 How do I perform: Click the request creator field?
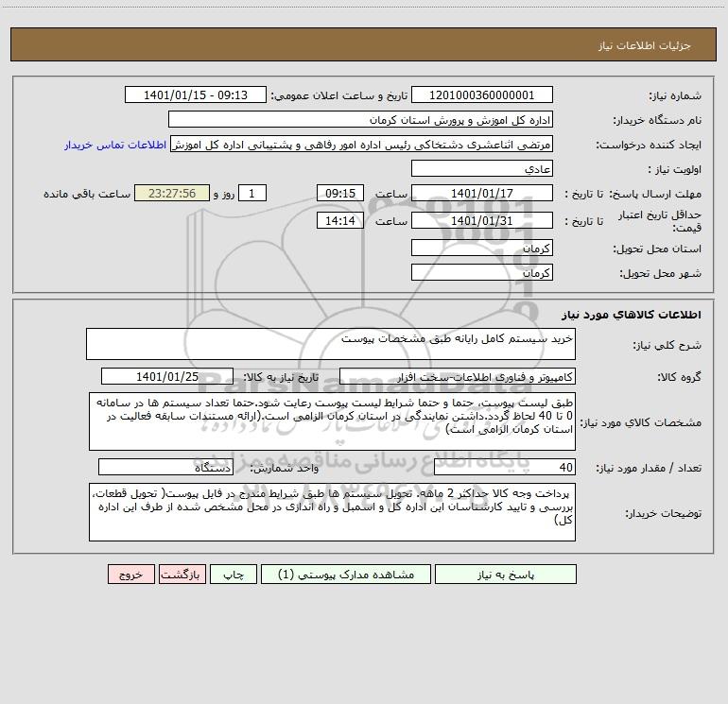362,144
